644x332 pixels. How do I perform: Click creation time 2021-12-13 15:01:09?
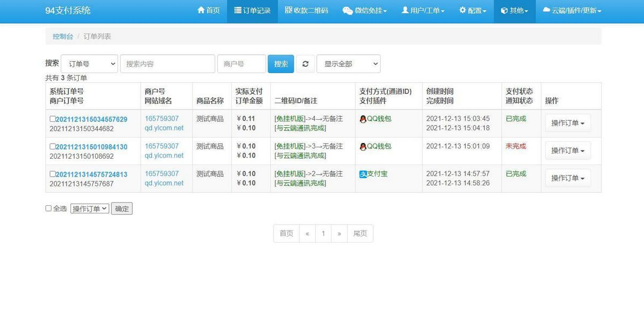click(458, 146)
